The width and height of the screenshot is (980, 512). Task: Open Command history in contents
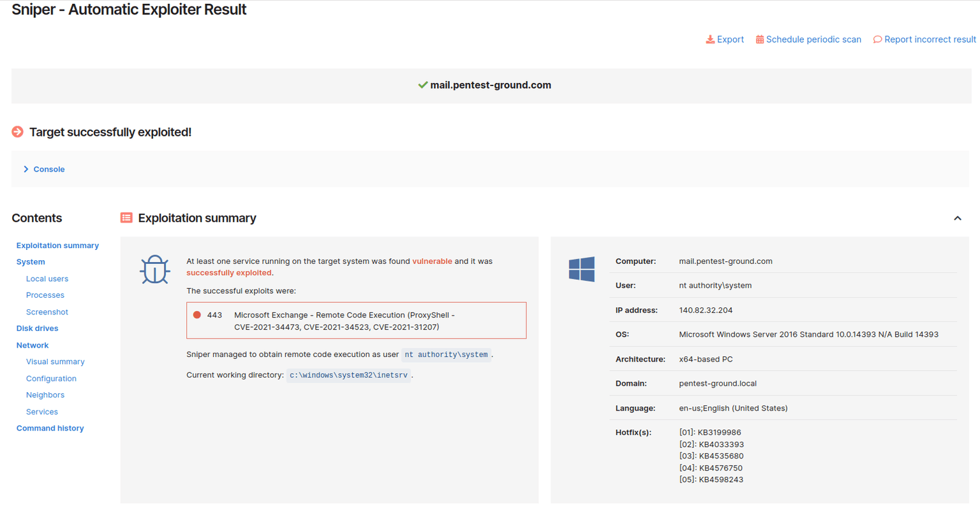tap(50, 428)
